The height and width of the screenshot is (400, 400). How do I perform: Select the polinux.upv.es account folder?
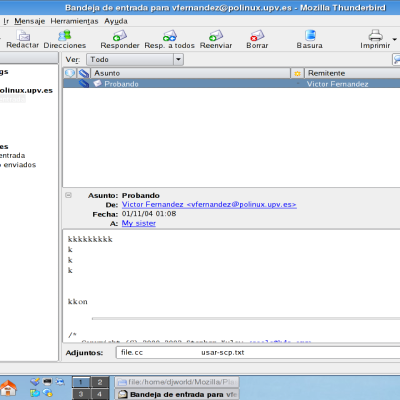pos(26,90)
